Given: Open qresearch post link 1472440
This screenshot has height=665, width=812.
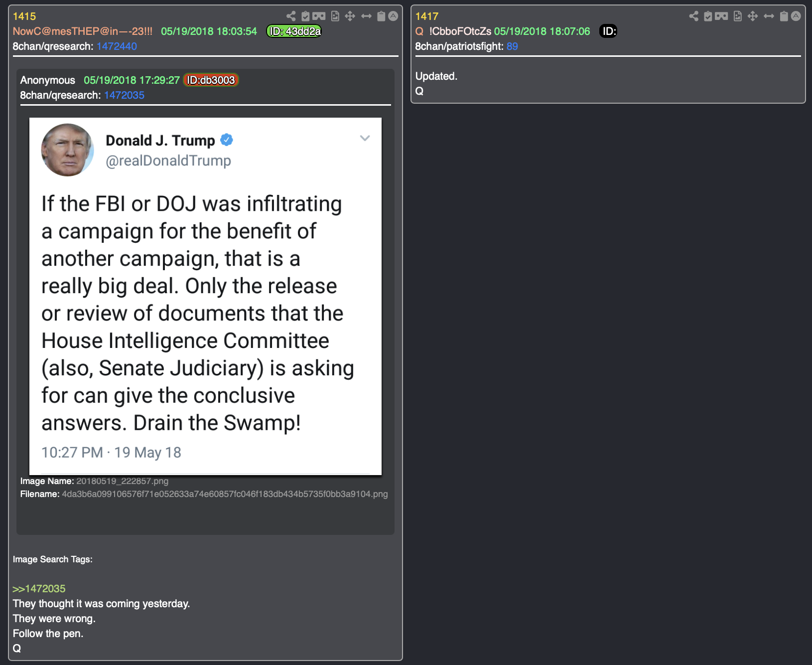Looking at the screenshot, I should tap(117, 46).
